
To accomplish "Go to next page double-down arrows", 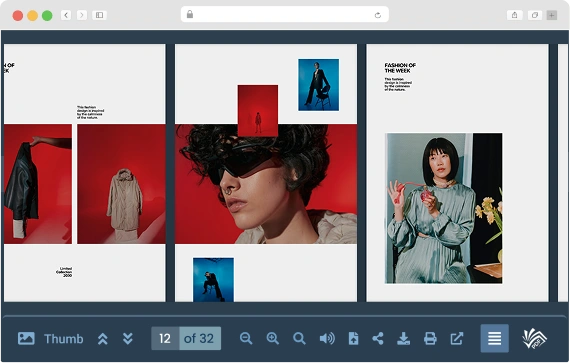I will 128,339.
